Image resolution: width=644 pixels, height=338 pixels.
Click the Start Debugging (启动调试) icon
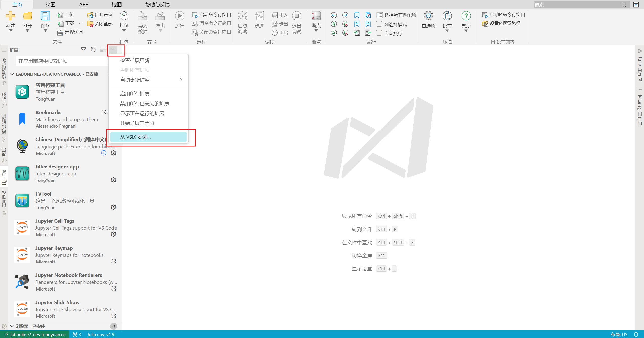click(242, 16)
